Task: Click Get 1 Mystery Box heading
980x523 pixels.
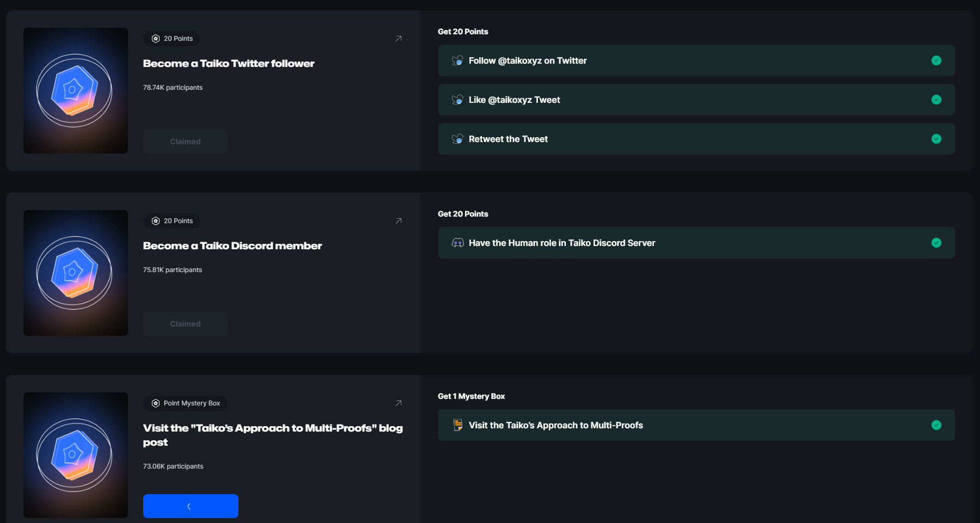Action: click(x=471, y=396)
